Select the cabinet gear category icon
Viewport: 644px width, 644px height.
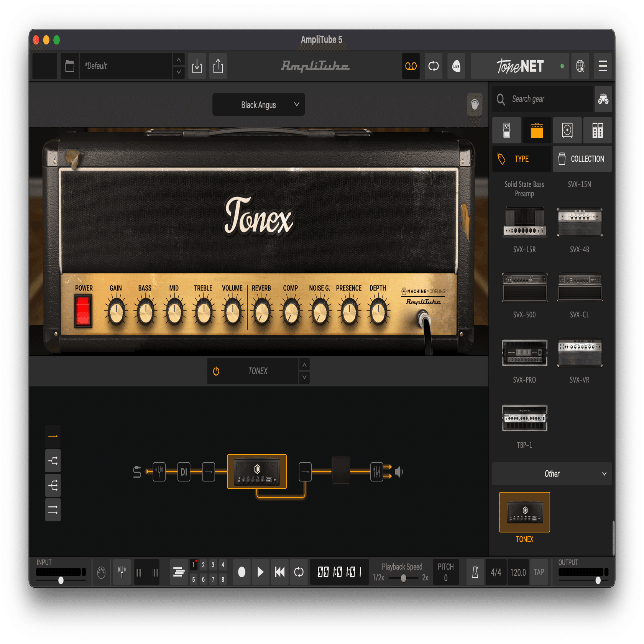[567, 130]
